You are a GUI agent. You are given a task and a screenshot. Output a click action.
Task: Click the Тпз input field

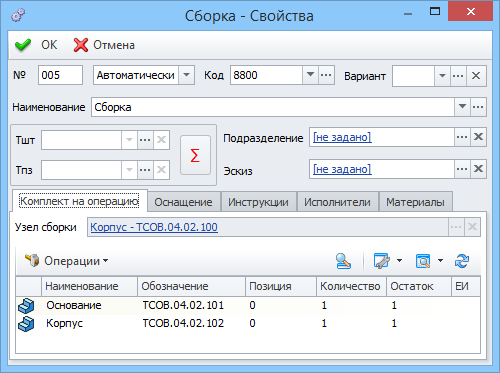(81, 170)
